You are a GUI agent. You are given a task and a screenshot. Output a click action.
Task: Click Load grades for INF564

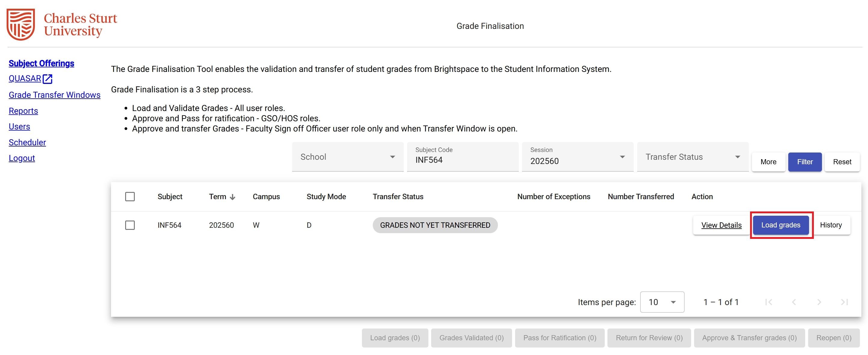coord(780,225)
